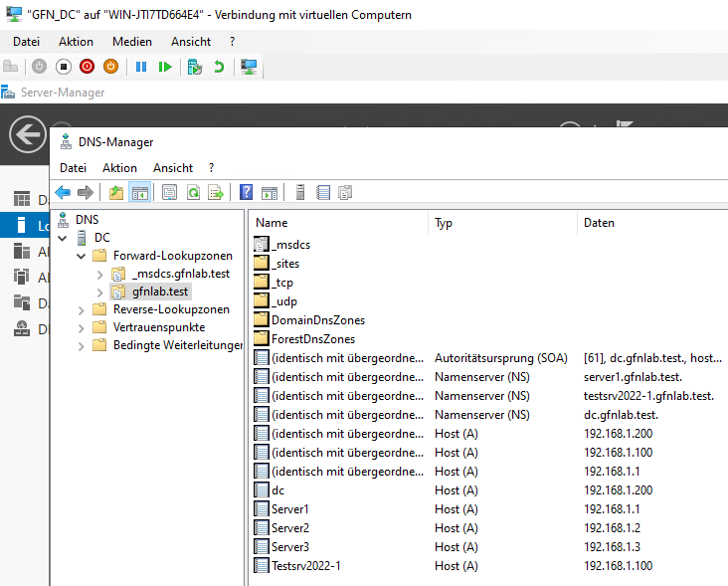Click the up one level folder icon
The image size is (728, 586).
(116, 193)
